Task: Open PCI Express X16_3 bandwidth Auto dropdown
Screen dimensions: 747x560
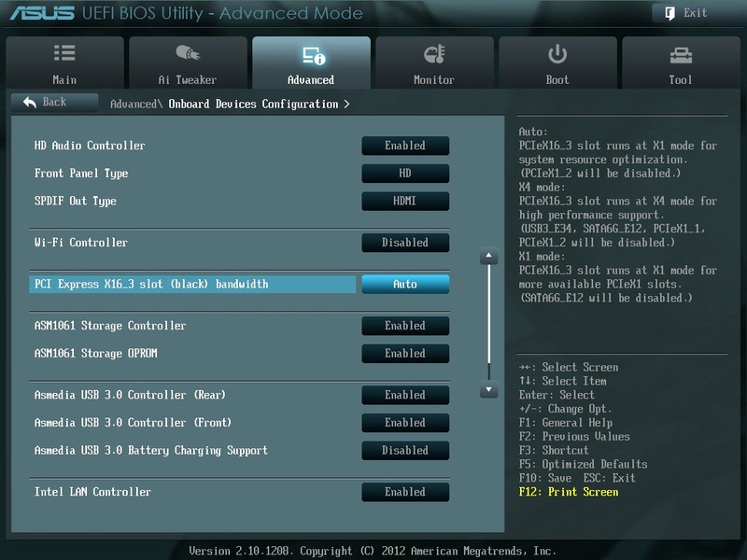Action: (405, 284)
